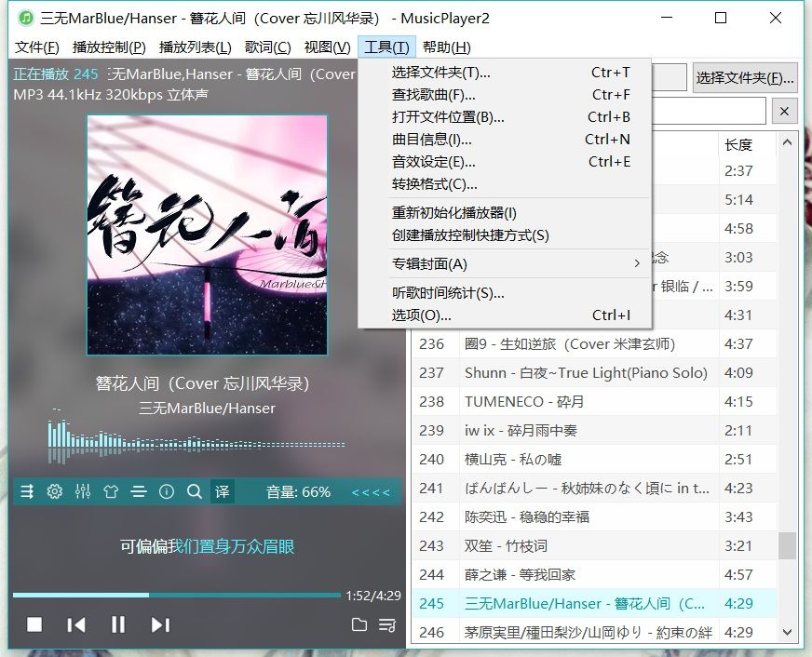Select playing track 245 簪花人间
Image resolution: width=812 pixels, height=657 pixels.
tap(594, 604)
